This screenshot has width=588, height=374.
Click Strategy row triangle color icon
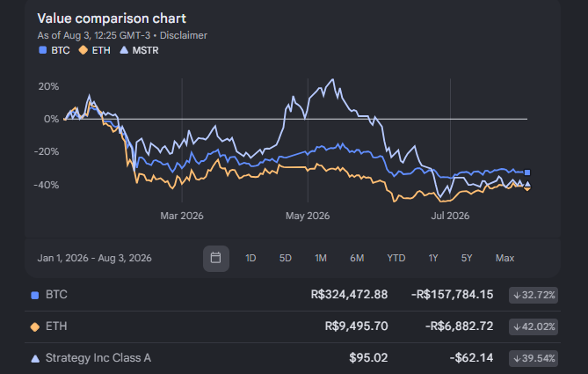pyautogui.click(x=35, y=359)
